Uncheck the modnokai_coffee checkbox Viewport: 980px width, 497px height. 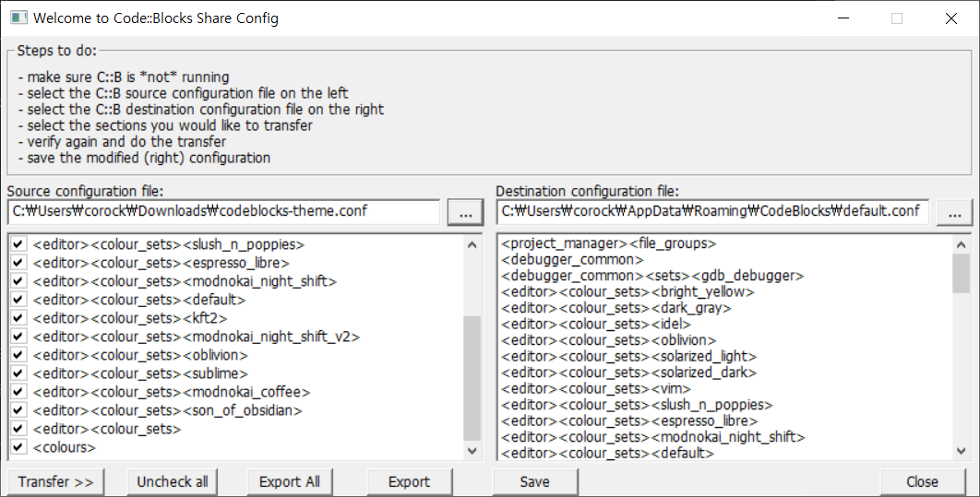coord(18,392)
